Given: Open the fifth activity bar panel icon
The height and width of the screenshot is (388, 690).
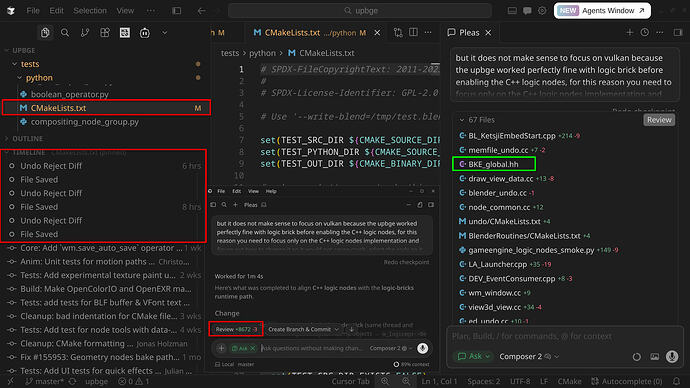Looking at the screenshot, I should pyautogui.click(x=125, y=33).
